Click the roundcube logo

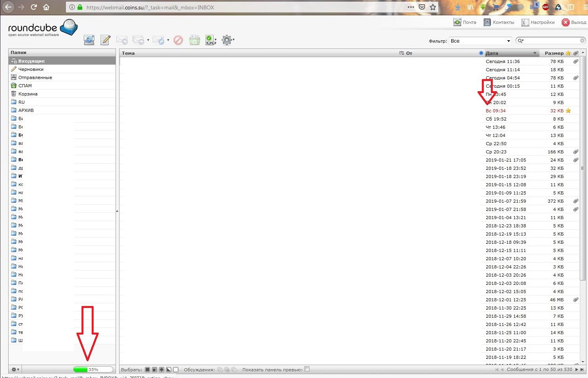coord(43,28)
